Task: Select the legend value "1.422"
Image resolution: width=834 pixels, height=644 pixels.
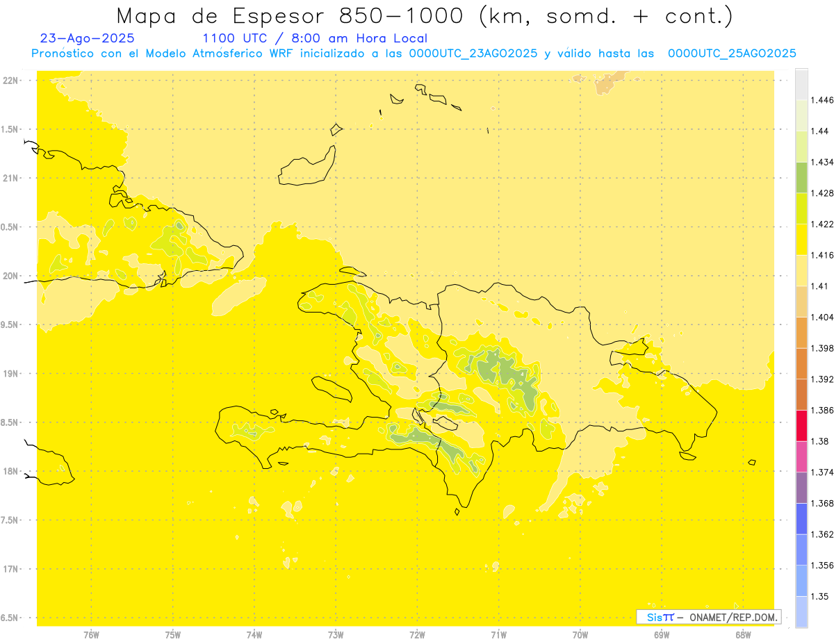Action: click(822, 224)
